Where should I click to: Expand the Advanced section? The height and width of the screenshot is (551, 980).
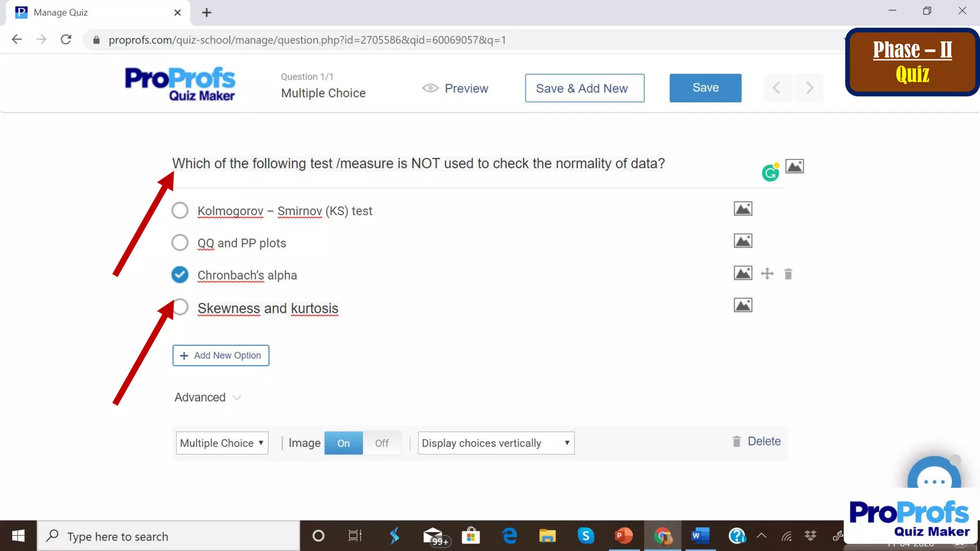pos(208,397)
